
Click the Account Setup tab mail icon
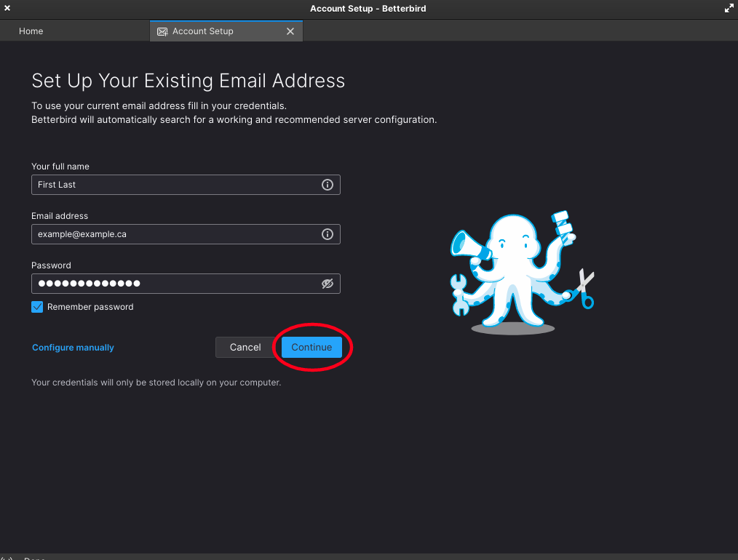(162, 31)
